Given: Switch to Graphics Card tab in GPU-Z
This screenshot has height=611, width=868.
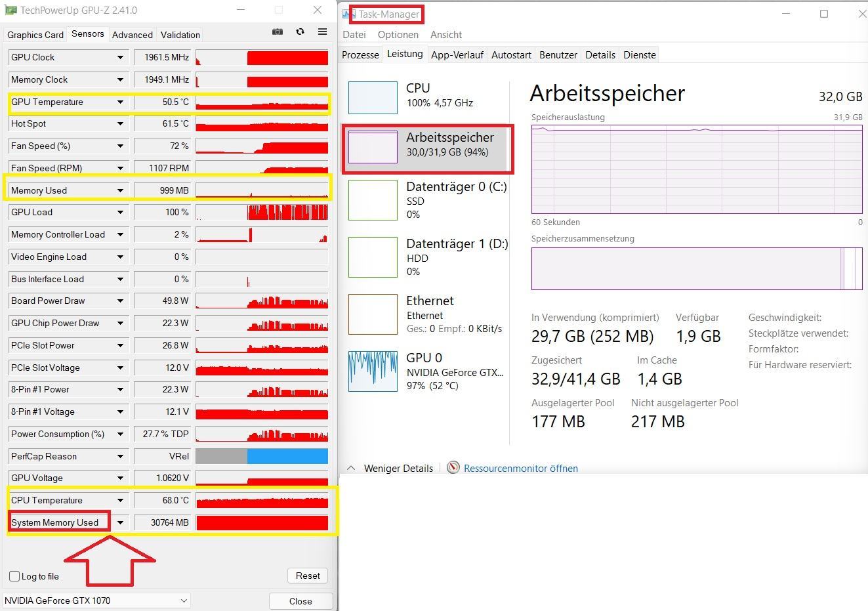Looking at the screenshot, I should coord(35,35).
